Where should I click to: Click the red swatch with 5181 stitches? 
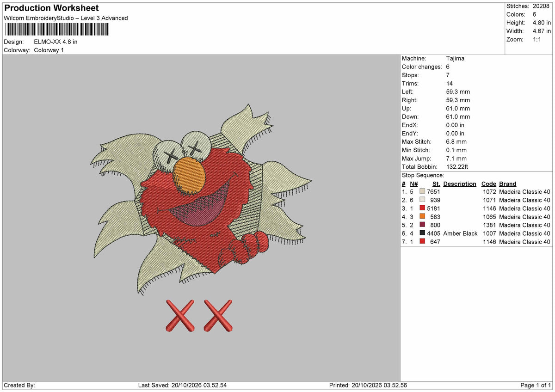pyautogui.click(x=422, y=208)
